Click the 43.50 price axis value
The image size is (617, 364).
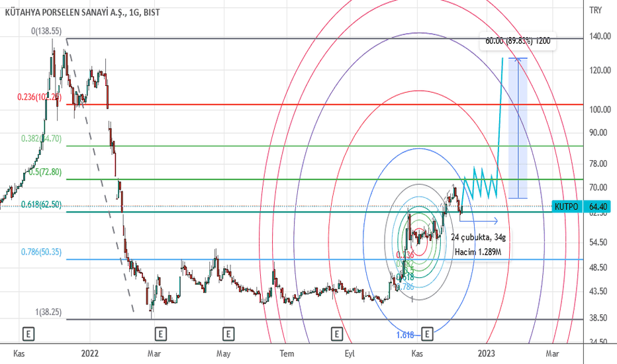[598, 291]
